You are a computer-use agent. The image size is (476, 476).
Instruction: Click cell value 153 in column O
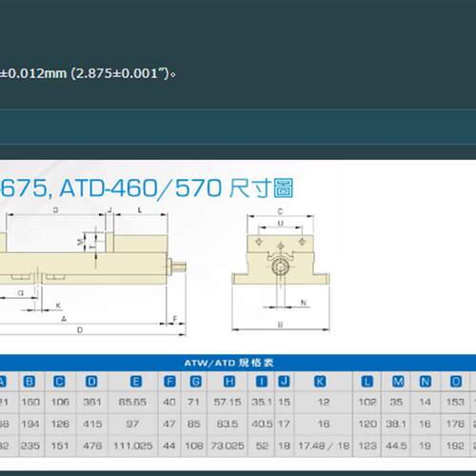pos(455,403)
